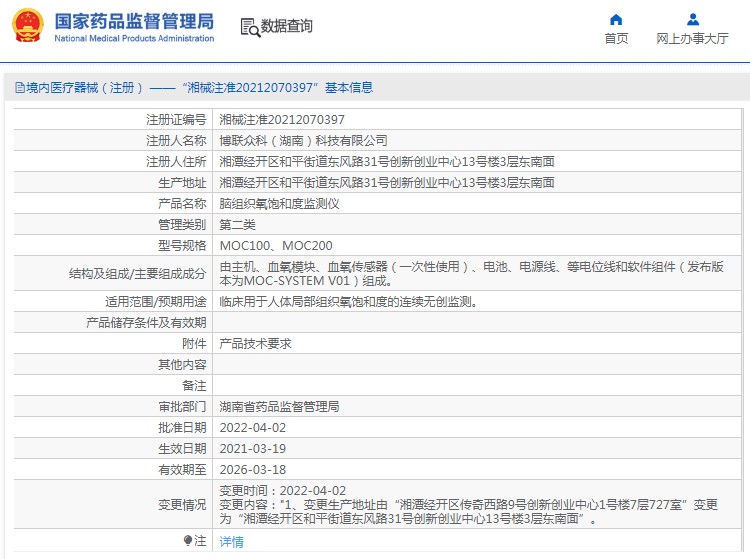The width and height of the screenshot is (750, 559).
Task: Click the 附件 label
Action: click(194, 344)
